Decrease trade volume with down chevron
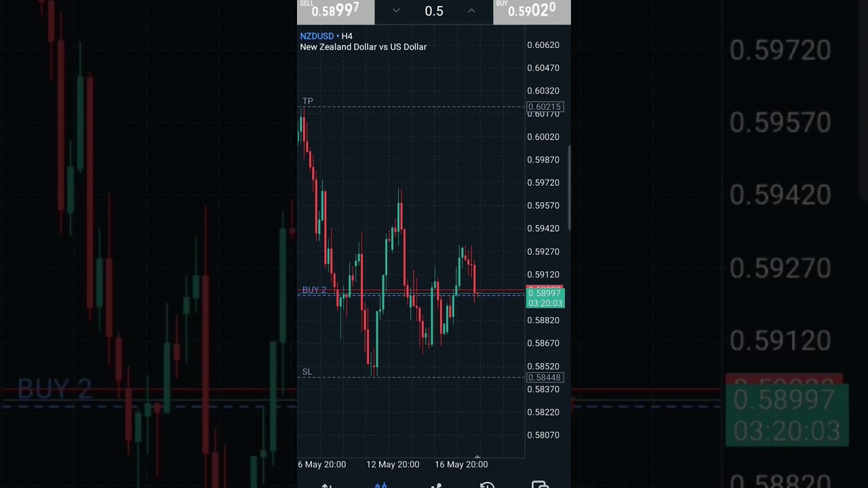The height and width of the screenshot is (488, 868). 396,11
